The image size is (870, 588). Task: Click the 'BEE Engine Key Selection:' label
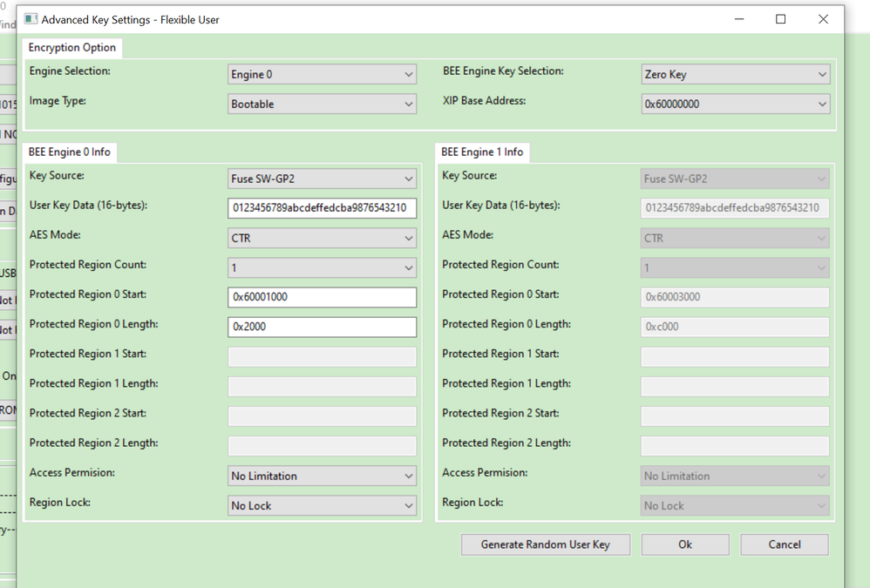[x=503, y=71]
